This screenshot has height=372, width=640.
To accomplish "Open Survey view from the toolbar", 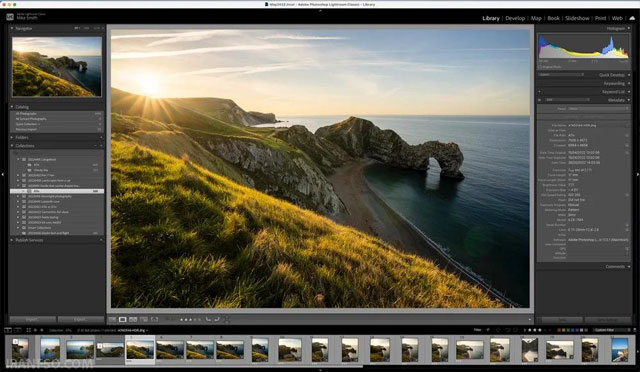I will pyautogui.click(x=144, y=319).
